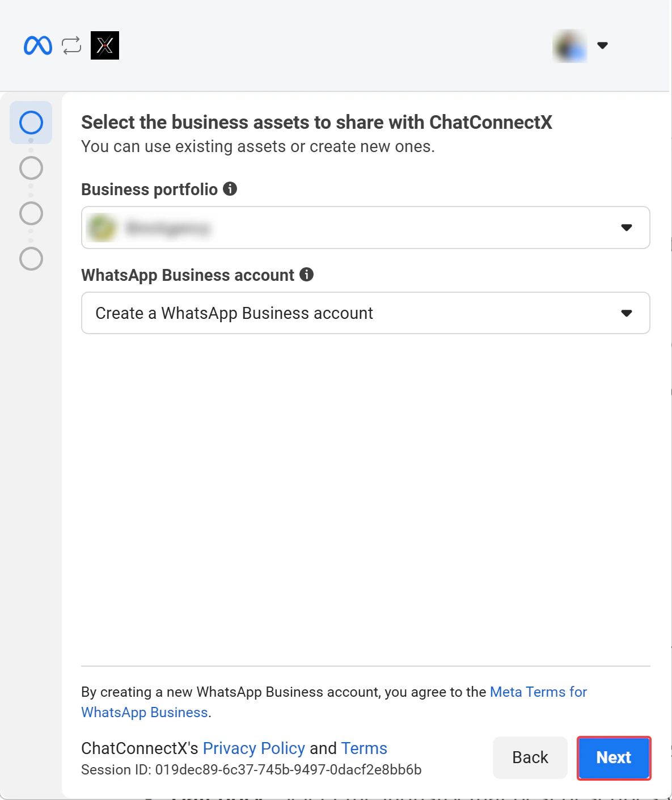This screenshot has height=800, width=672.
Task: Select the fourth step circle in sidebar
Action: tap(31, 259)
